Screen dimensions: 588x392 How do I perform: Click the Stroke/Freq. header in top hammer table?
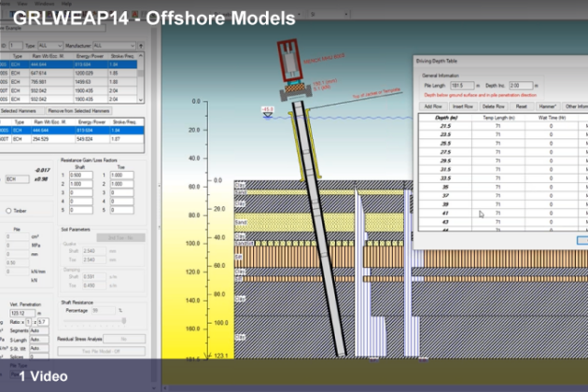(122, 56)
